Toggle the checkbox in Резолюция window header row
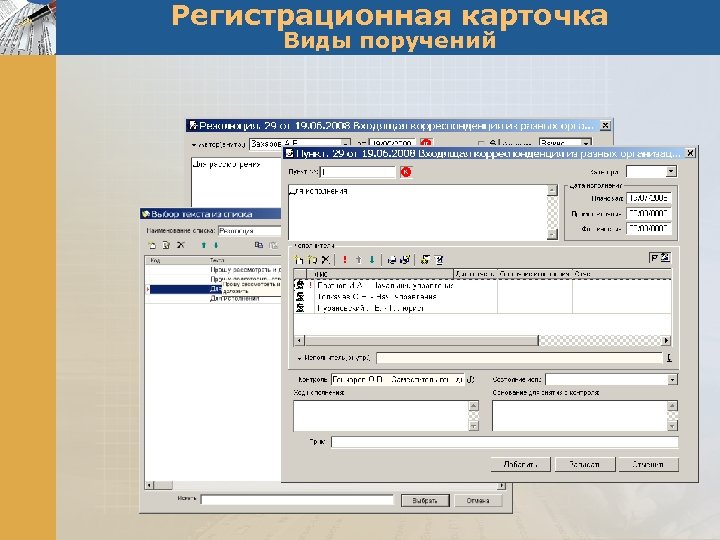Screen dimensions: 720x540 [481, 144]
